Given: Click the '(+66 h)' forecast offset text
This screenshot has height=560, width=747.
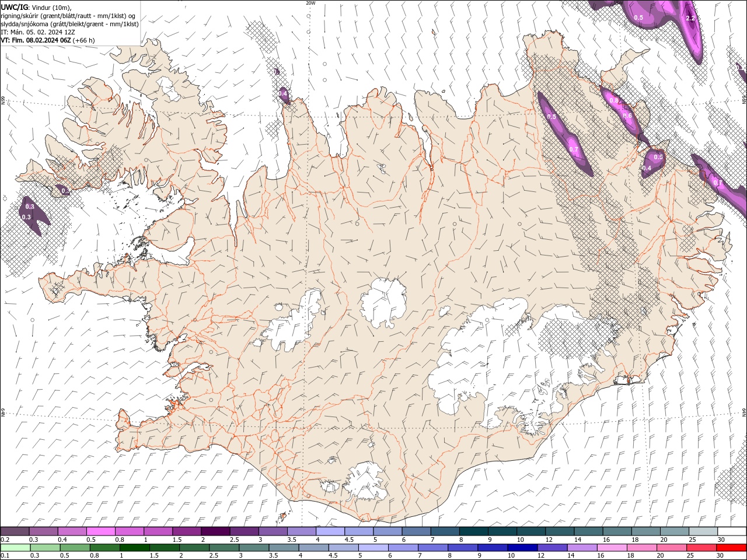Looking at the screenshot, I should pyautogui.click(x=84, y=40).
